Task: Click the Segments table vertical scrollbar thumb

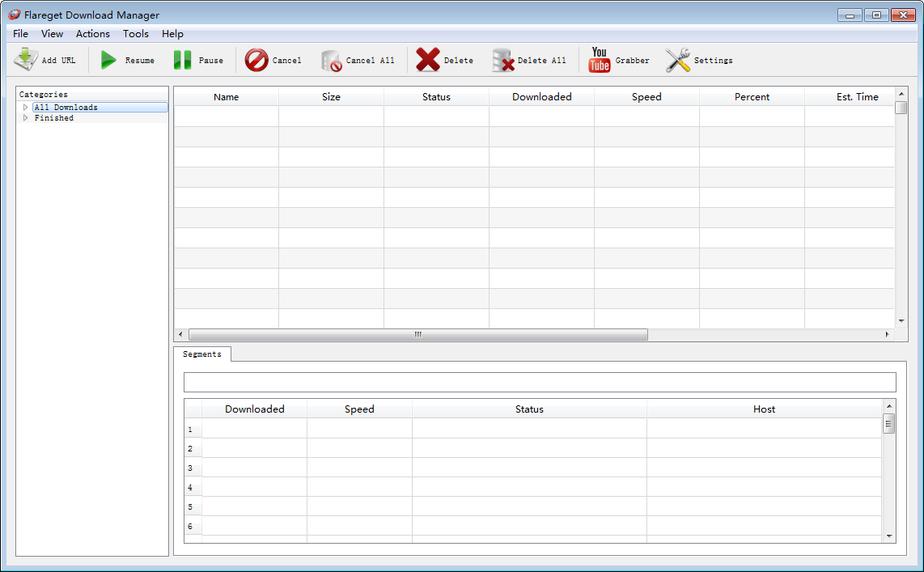Action: pos(889,424)
